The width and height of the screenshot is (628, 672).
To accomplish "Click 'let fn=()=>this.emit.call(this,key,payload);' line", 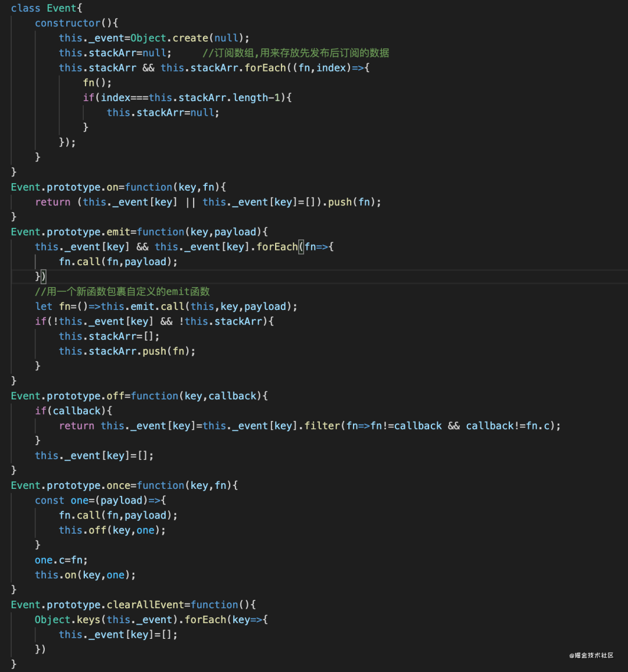I will click(x=166, y=306).
